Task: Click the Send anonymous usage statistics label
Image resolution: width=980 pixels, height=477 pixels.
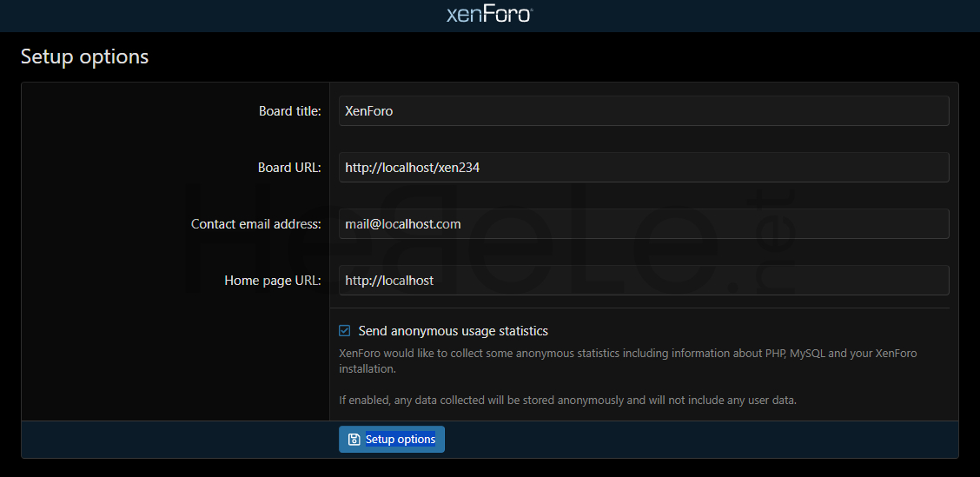Action: click(454, 331)
